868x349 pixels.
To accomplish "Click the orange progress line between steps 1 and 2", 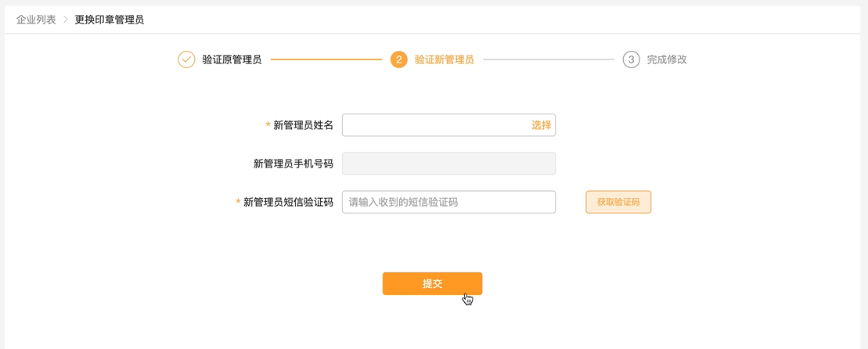I will (x=326, y=59).
